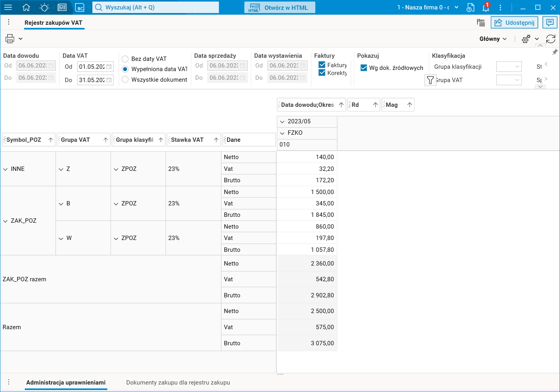560x392 pixels.
Task: Toggle Wg dok. źródłowych checkbox
Action: 364,68
